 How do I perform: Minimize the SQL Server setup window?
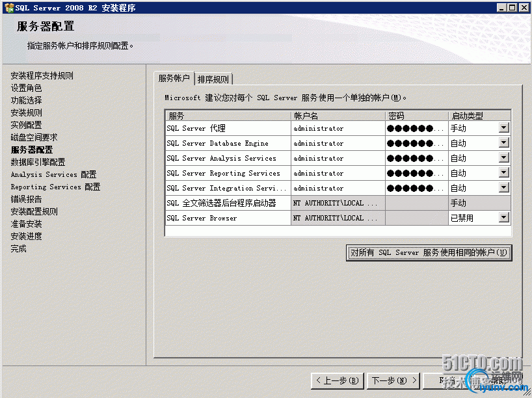click(x=501, y=7)
